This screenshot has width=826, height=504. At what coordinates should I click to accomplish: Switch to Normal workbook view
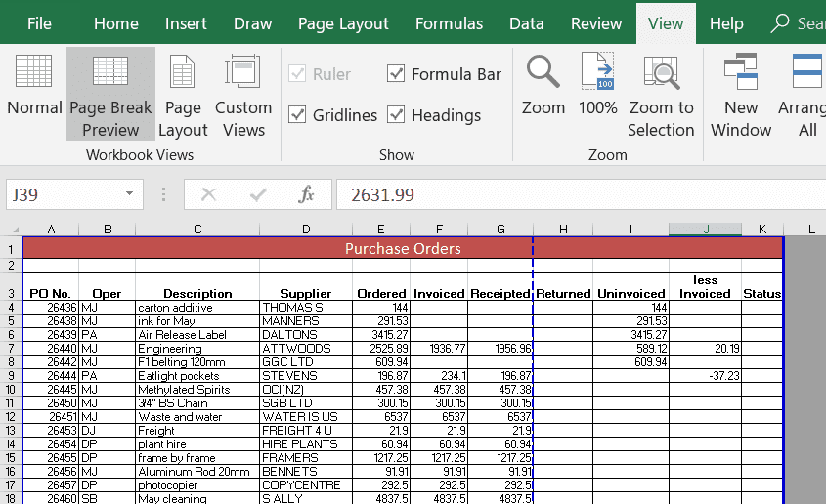pos(34,85)
